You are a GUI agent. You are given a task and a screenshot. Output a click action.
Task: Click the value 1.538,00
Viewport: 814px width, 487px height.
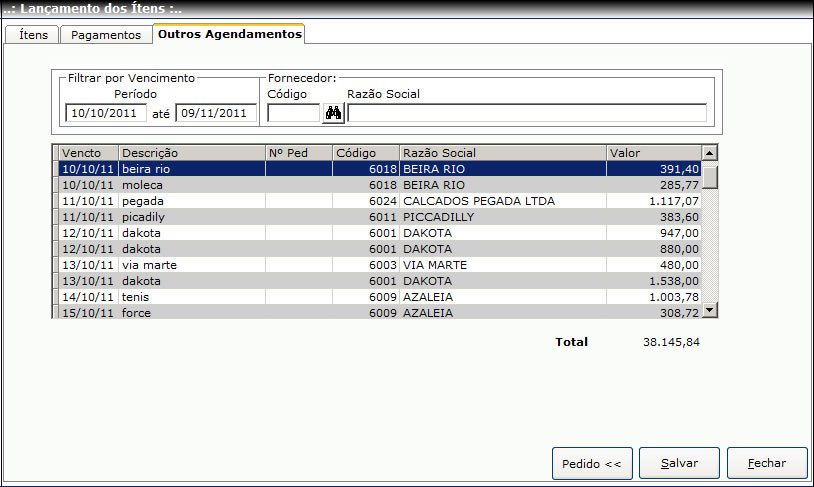pyautogui.click(x=674, y=281)
